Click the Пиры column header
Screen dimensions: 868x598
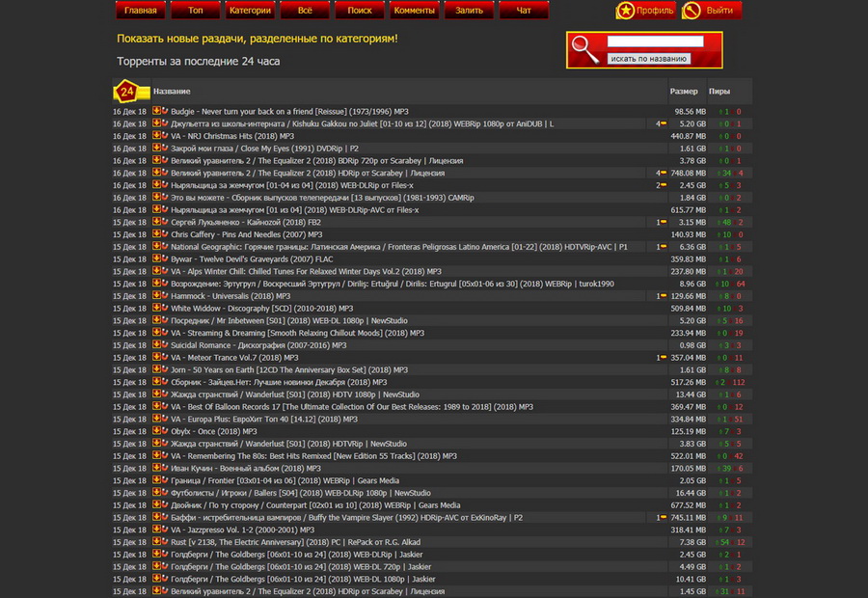719,92
